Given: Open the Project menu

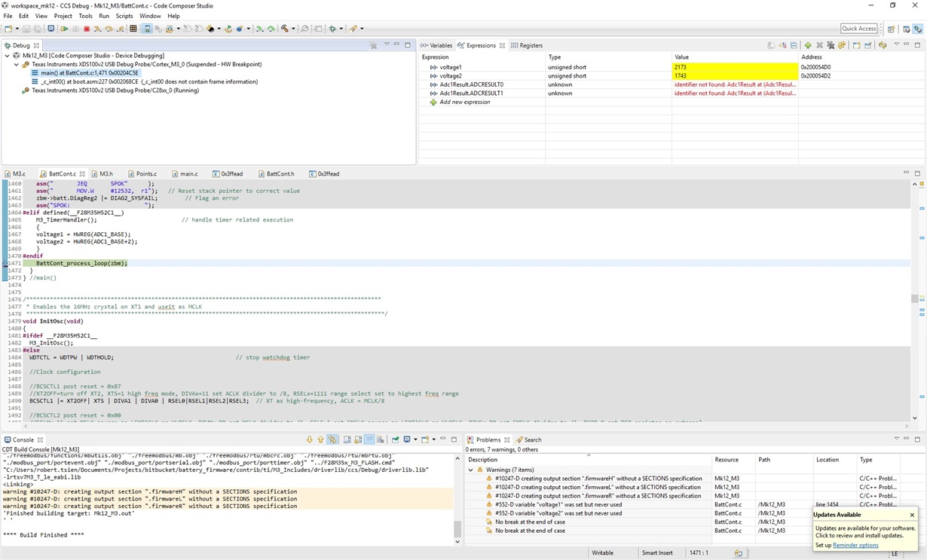Looking at the screenshot, I should [63, 16].
